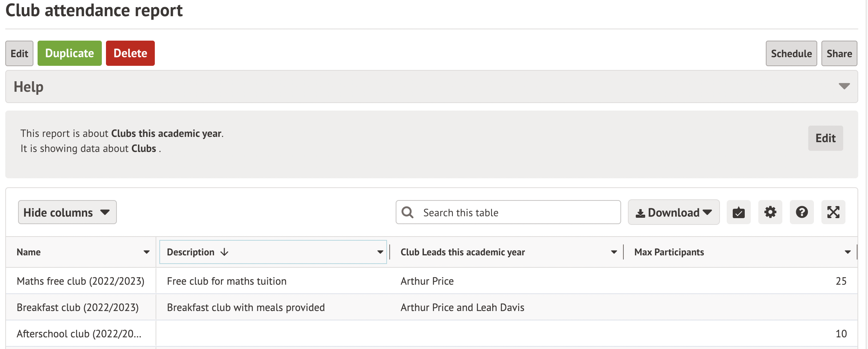Click the Schedule button
The image size is (868, 349).
coord(791,53)
